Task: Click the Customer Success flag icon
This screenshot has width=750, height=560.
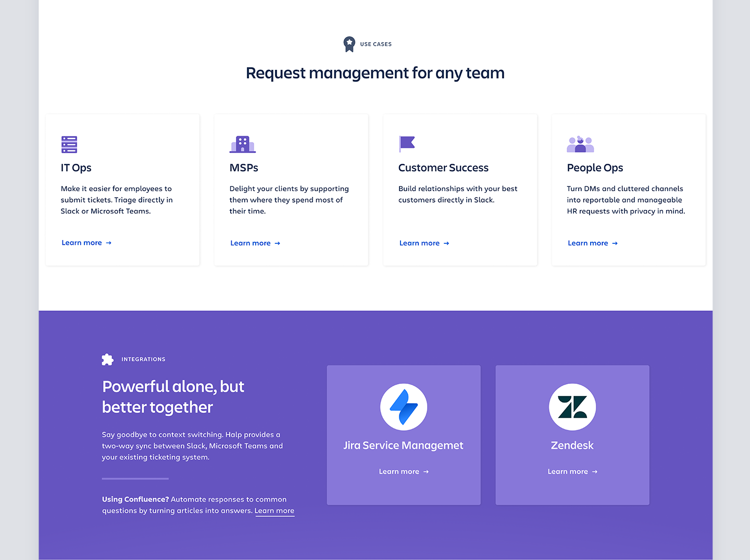Action: 407,143
